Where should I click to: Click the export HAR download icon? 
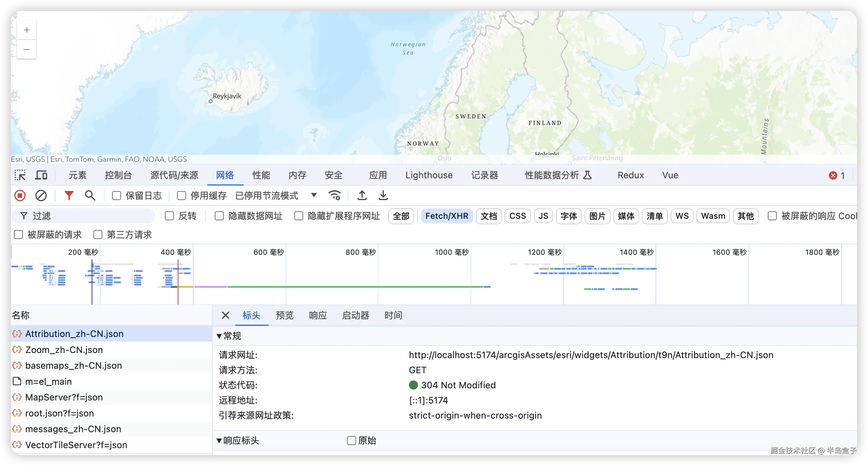[x=383, y=196]
